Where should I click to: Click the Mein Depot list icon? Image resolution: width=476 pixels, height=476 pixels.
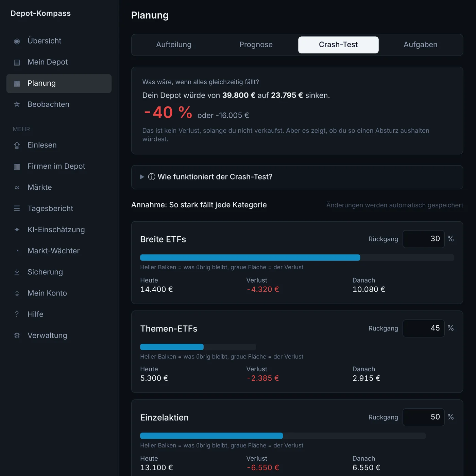[x=17, y=62]
